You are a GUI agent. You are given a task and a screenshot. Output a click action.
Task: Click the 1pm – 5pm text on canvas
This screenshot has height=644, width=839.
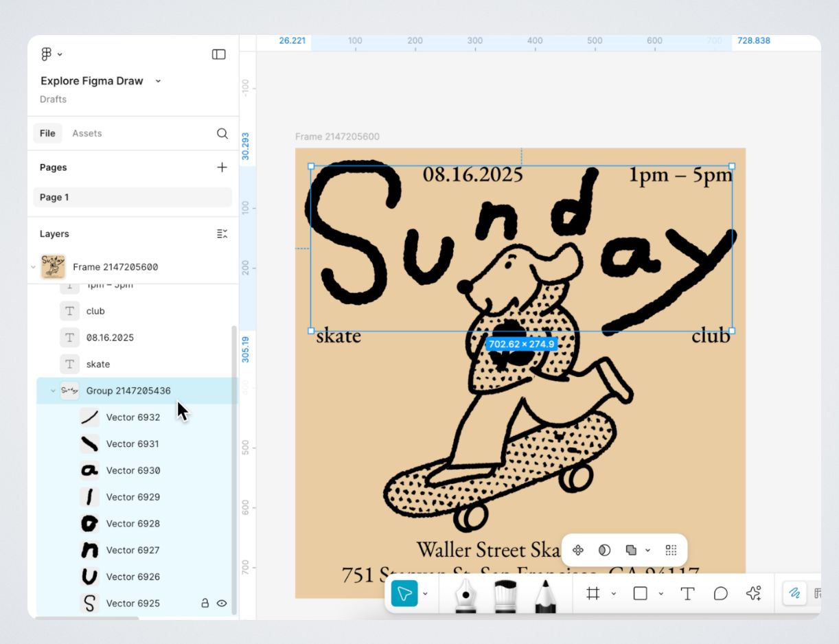681,175
